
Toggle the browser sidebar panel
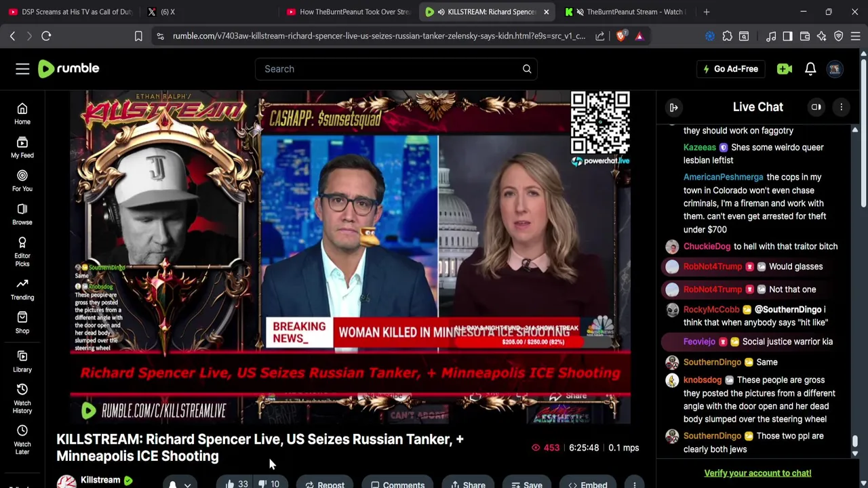tap(787, 36)
